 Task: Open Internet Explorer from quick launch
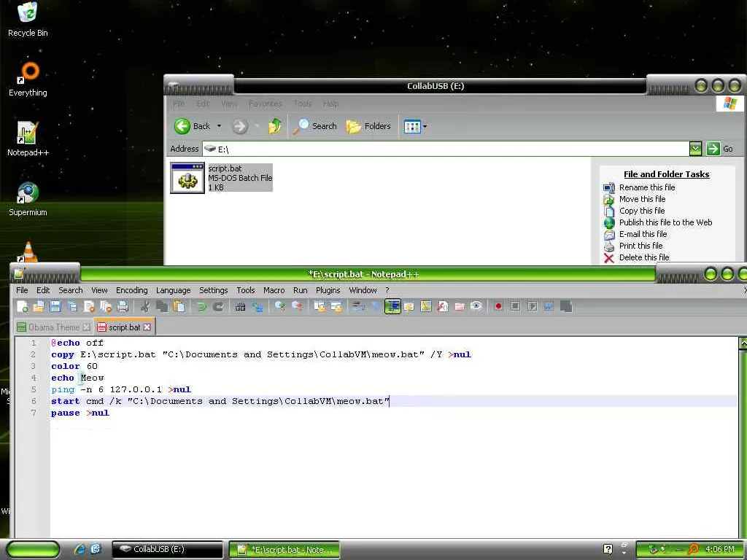click(80, 550)
